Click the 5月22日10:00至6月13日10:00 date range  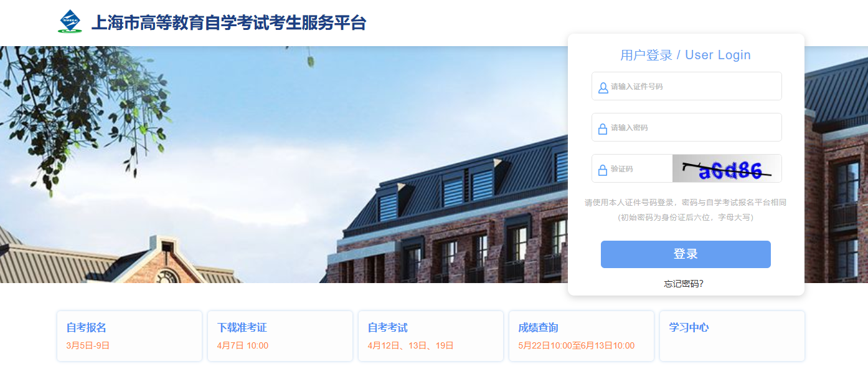(x=577, y=345)
